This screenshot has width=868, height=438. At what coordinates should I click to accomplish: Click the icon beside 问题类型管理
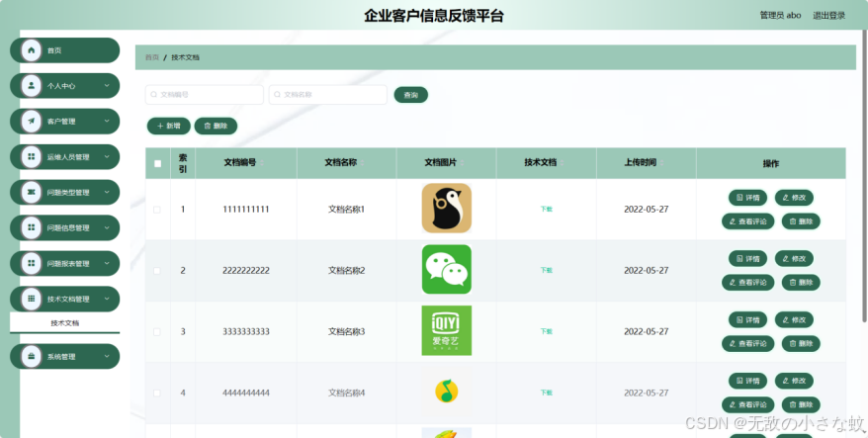(x=31, y=192)
